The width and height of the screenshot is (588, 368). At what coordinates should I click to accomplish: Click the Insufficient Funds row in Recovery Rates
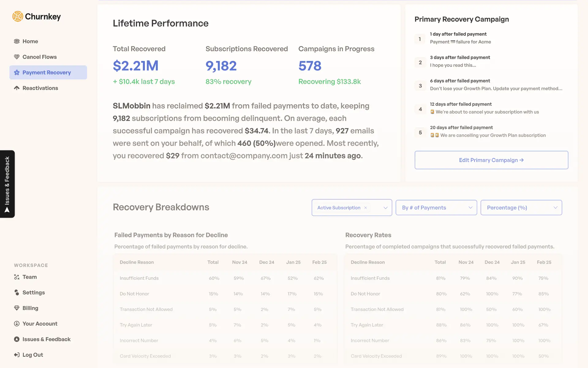(x=370, y=278)
